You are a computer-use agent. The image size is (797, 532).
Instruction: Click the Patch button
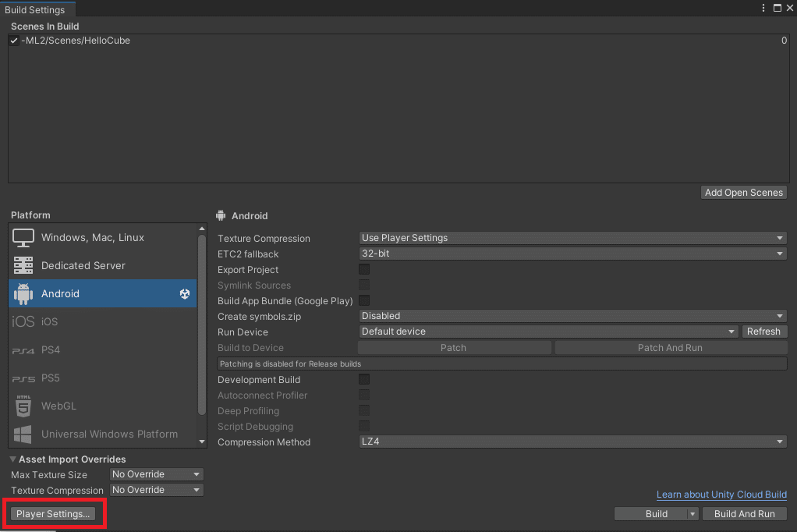[x=454, y=348]
